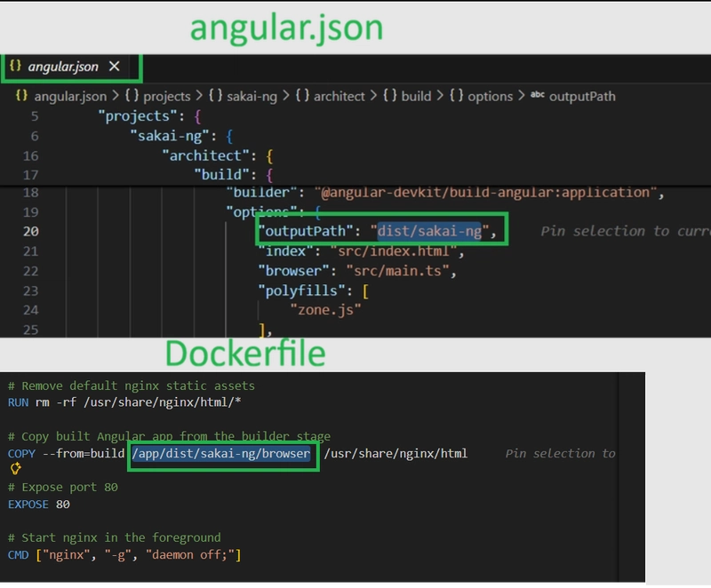Click the braces icon before sakai-ng breadcrumb
This screenshot has height=588, width=711.
pyautogui.click(x=215, y=96)
